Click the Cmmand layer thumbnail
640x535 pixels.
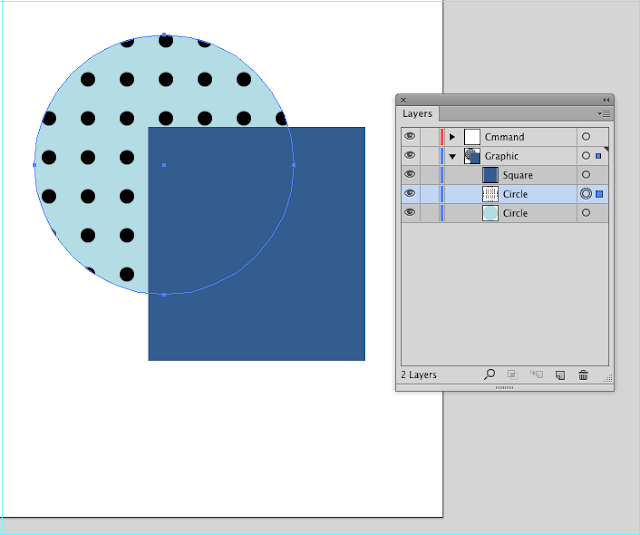[x=472, y=137]
